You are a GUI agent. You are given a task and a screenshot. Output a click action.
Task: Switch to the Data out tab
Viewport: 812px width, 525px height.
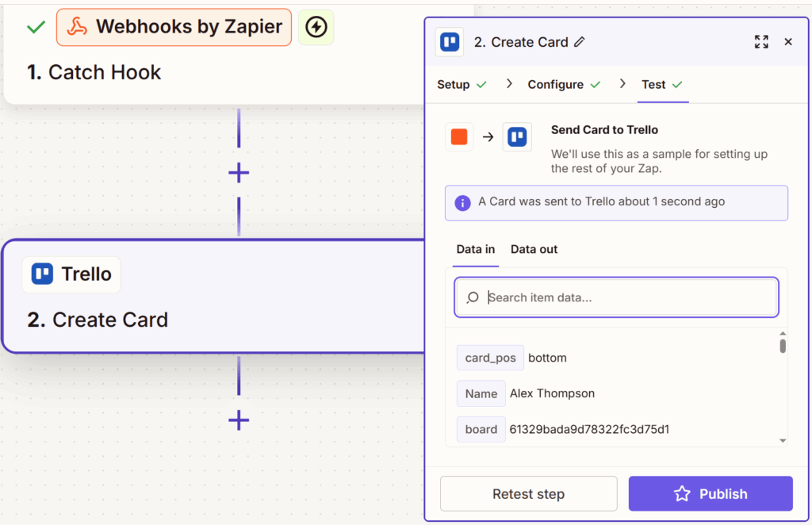534,249
